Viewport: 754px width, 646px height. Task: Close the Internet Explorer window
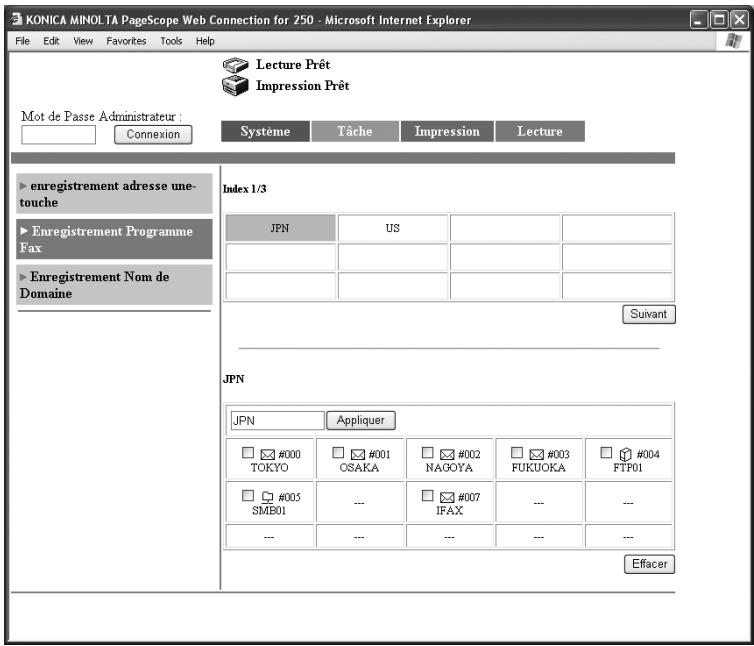(739, 20)
